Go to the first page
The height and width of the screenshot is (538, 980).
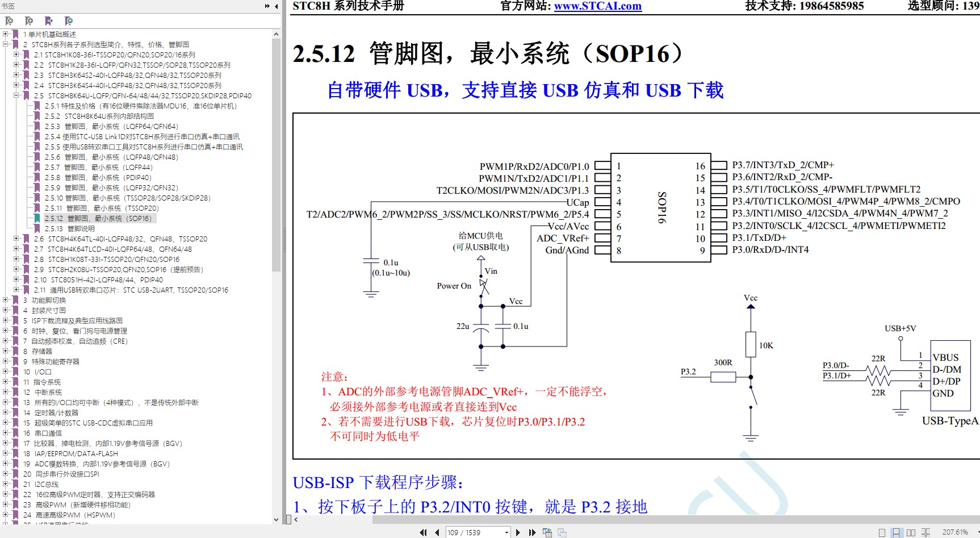click(x=423, y=532)
